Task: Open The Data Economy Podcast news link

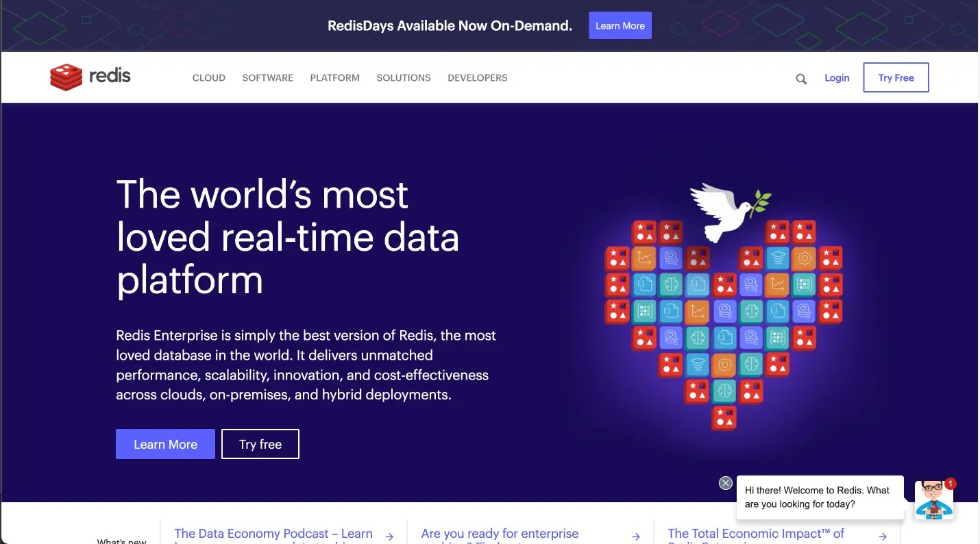Action: (273, 536)
